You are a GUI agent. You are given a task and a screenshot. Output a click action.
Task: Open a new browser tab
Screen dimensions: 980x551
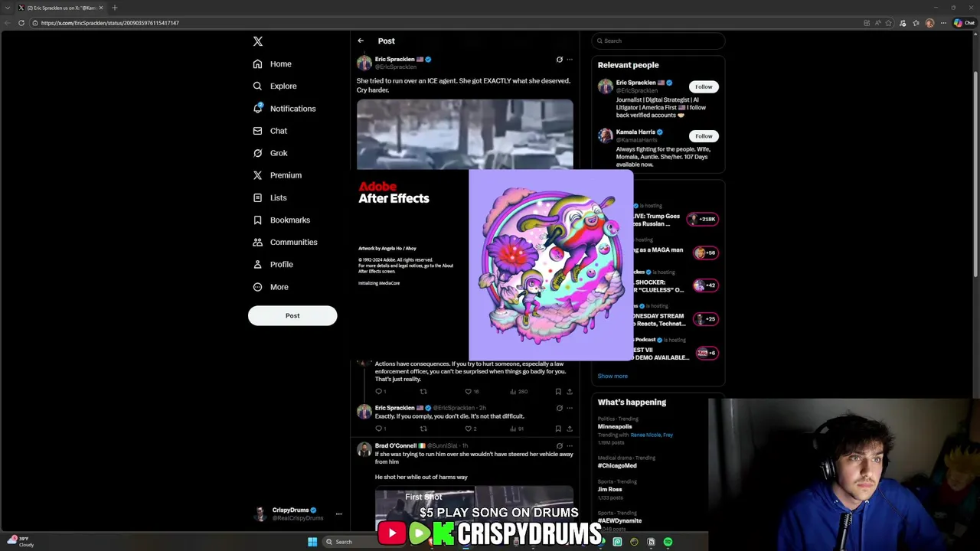pyautogui.click(x=115, y=8)
